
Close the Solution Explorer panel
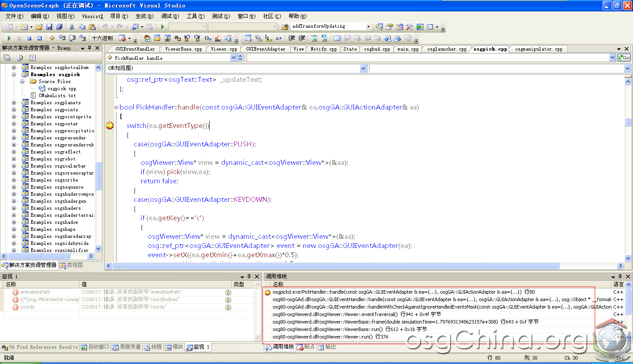97,48
